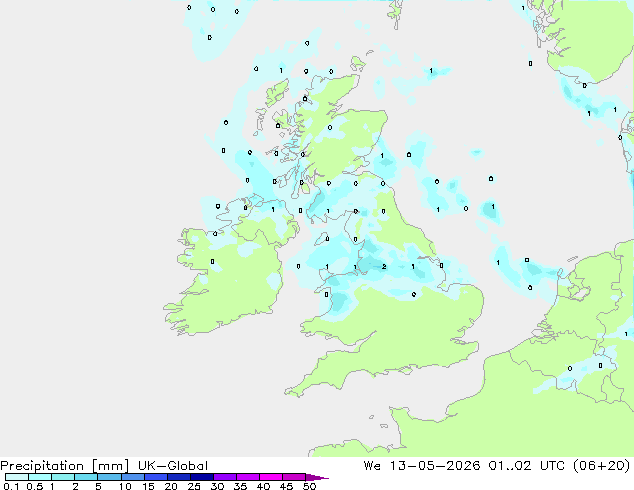Viewport: 634px width, 490px height.
Task: Select the UK-Global model label
Action: 173,466
